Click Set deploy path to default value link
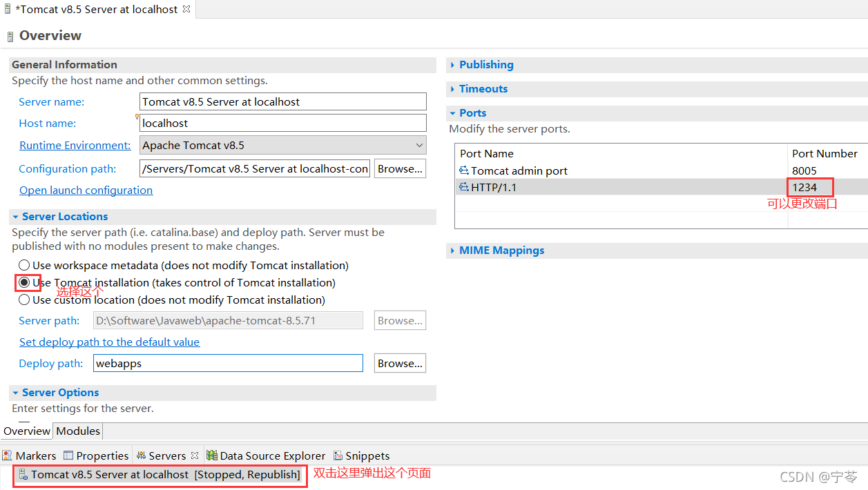This screenshot has height=490, width=868. coord(109,342)
